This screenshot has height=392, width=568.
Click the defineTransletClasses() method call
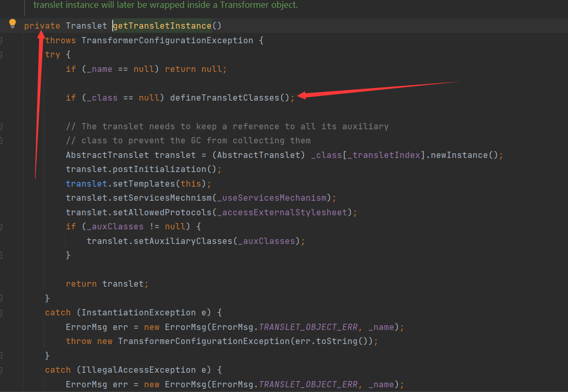pos(229,97)
